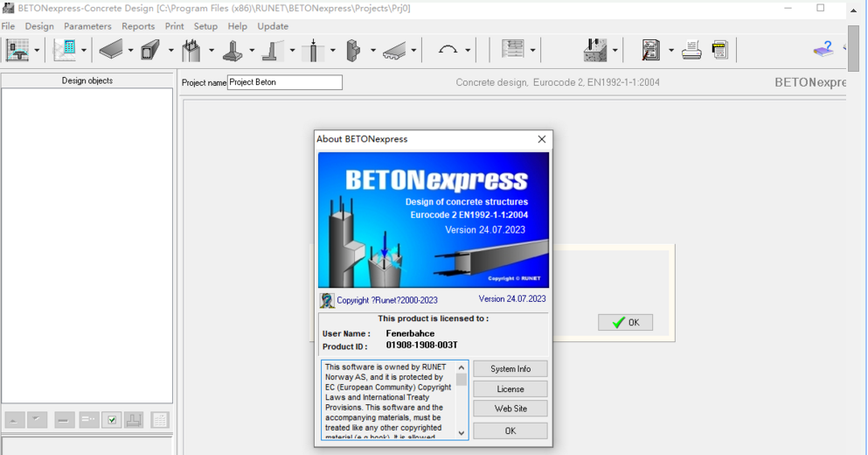This screenshot has height=455, width=868.
Task: Open dropdown arrow beside arc icon
Action: (x=468, y=51)
